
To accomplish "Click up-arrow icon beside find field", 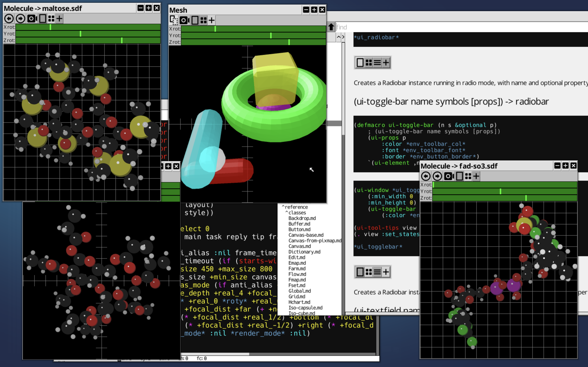I will coord(331,27).
